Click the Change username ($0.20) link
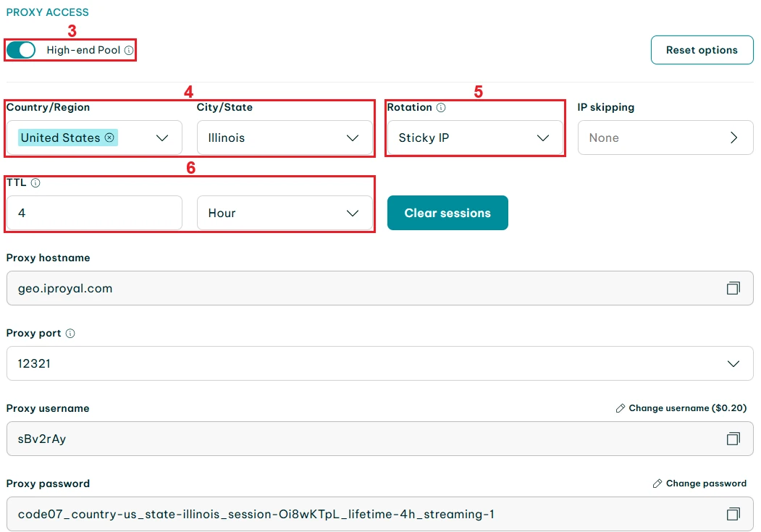The image size is (761, 532). tap(681, 408)
